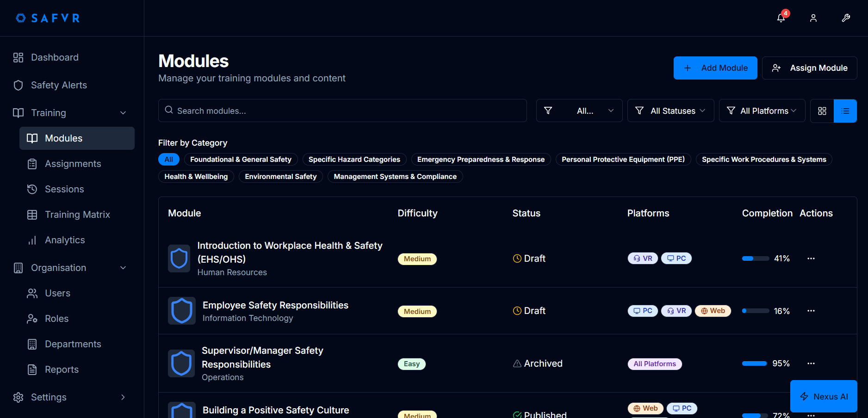
Task: Open the notifications bell
Action: point(781,18)
